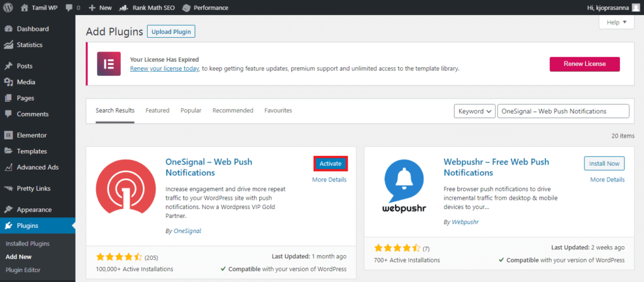Open Rank Math SEO in admin bar
Screen dimensions: 644x282
(x=148, y=8)
